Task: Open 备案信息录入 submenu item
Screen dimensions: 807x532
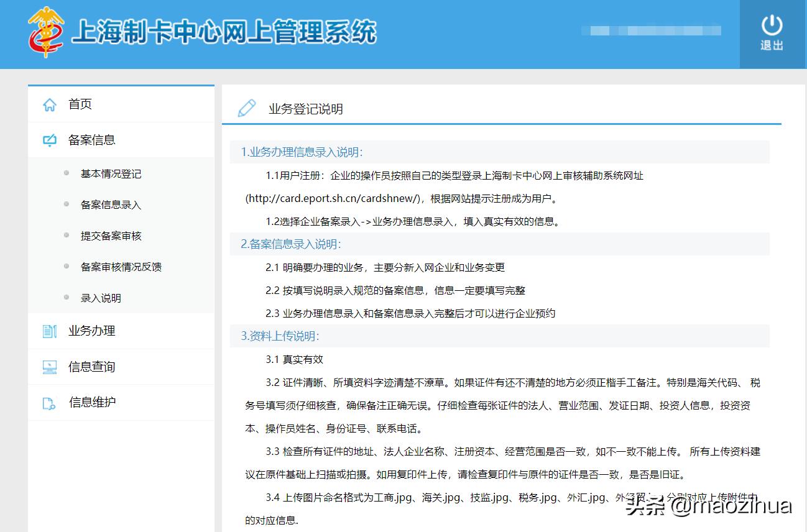Action: click(111, 205)
